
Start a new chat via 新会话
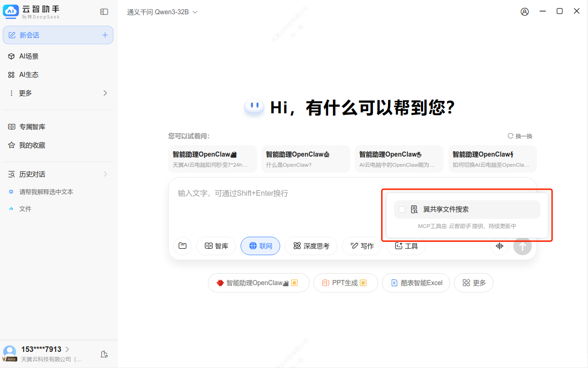point(58,35)
